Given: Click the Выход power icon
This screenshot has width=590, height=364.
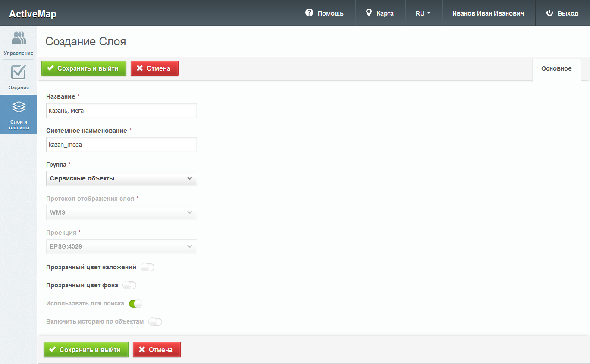Looking at the screenshot, I should pos(549,13).
